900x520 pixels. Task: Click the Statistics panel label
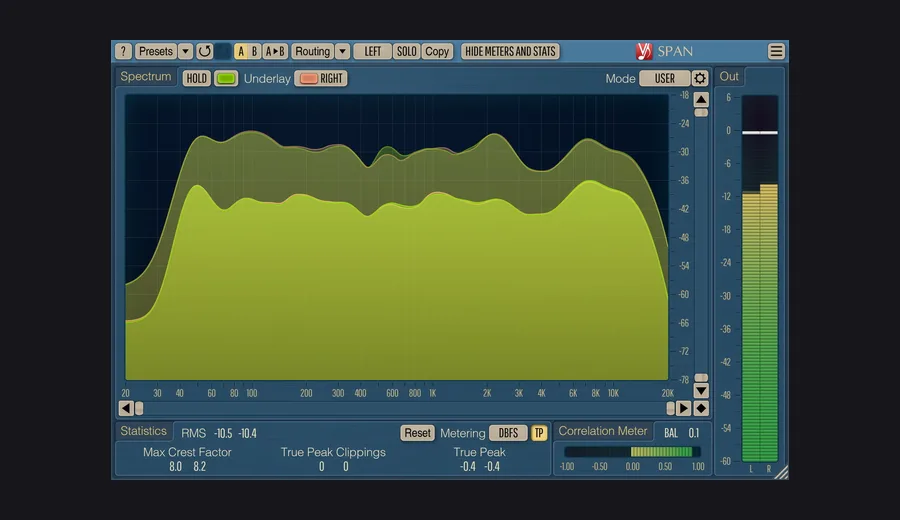(x=143, y=431)
